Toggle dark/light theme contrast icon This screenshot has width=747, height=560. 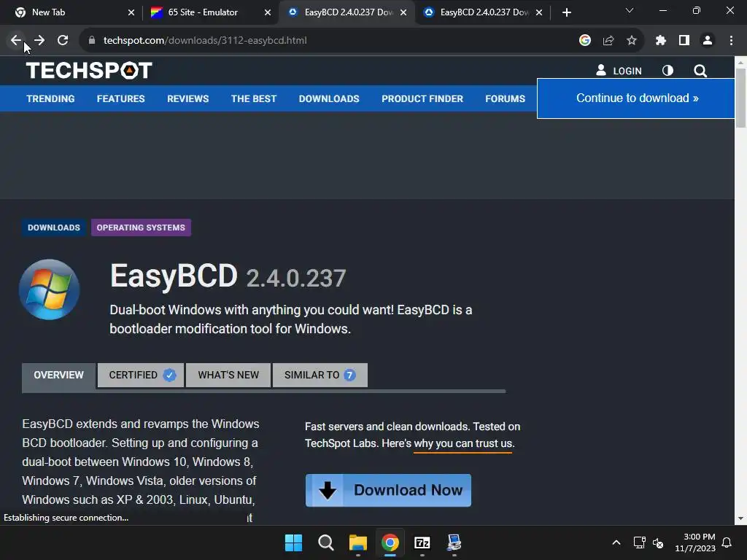click(667, 71)
